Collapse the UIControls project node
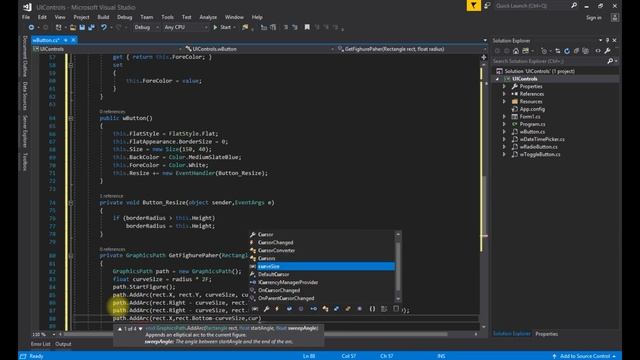This screenshot has width=640, height=360. click(498, 79)
